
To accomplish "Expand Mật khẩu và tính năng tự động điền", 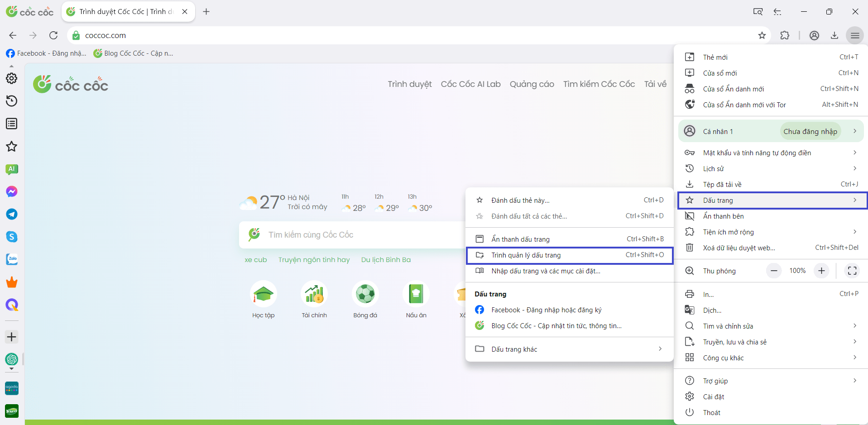I will point(771,153).
